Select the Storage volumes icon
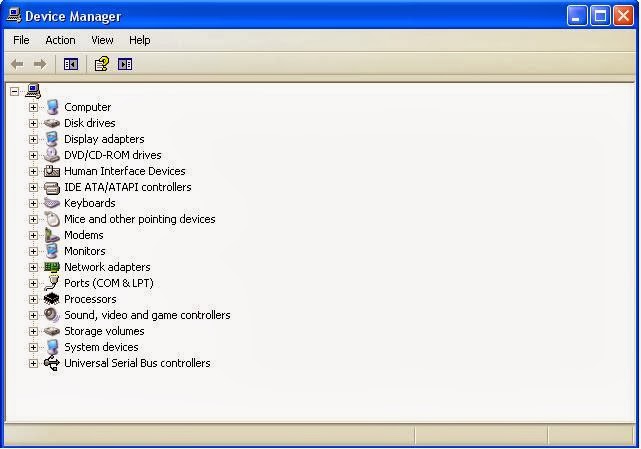Viewport: 641px width, 449px height. click(52, 331)
